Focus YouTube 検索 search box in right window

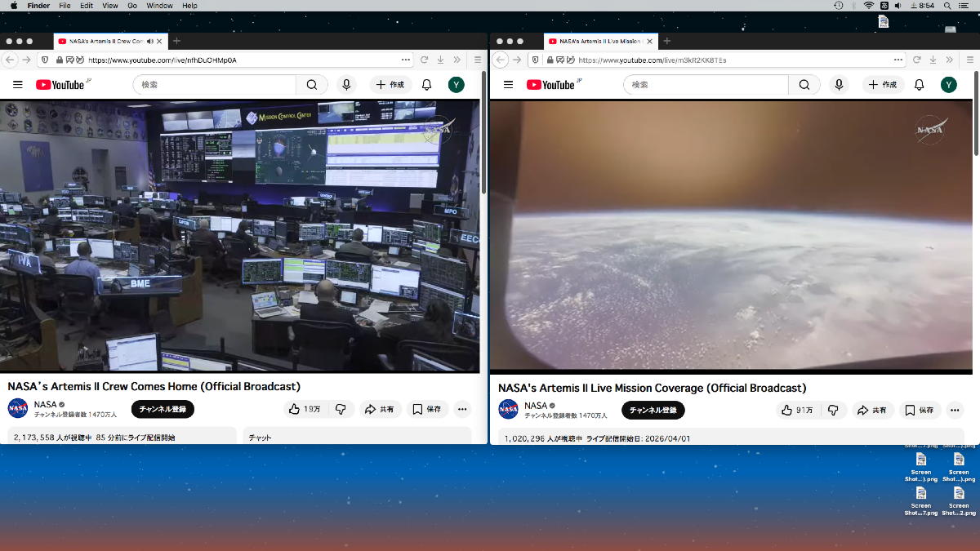click(706, 85)
